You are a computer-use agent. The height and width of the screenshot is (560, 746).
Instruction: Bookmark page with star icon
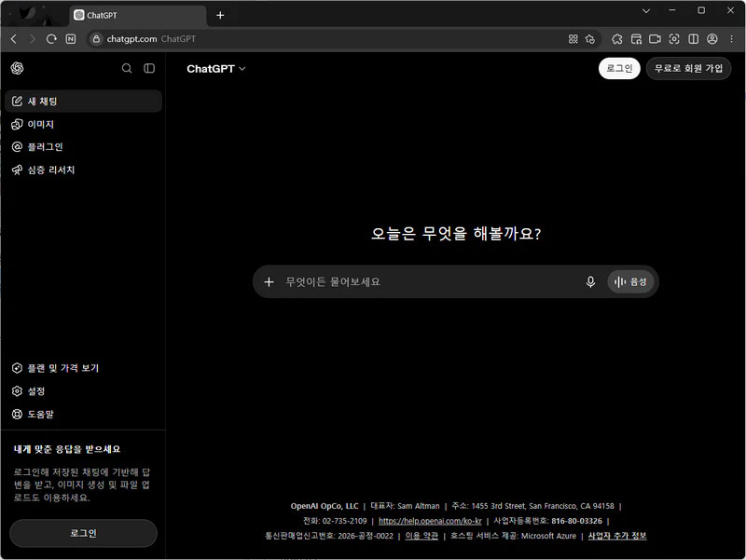590,39
